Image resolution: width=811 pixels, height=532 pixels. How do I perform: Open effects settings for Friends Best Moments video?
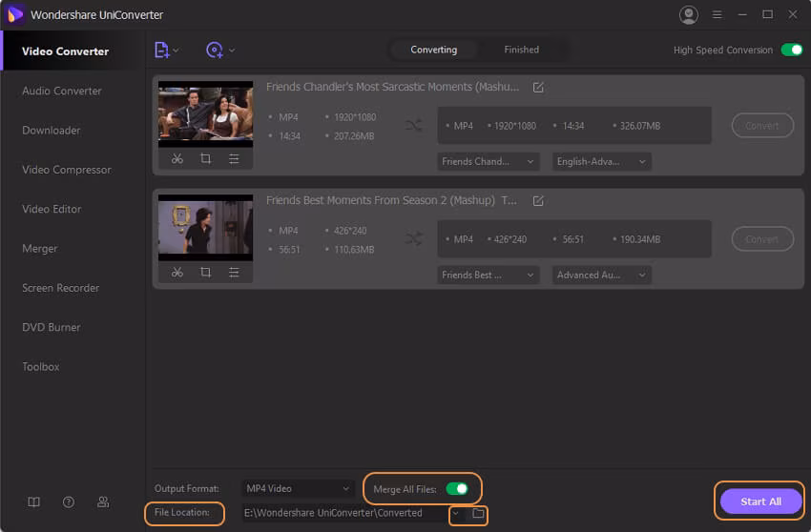click(x=234, y=272)
